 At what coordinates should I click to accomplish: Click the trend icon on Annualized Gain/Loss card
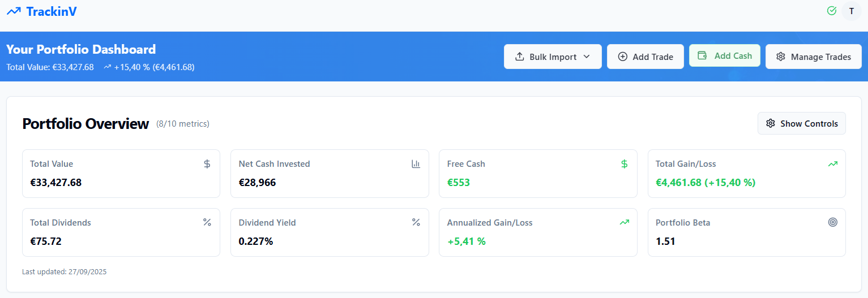(x=625, y=222)
